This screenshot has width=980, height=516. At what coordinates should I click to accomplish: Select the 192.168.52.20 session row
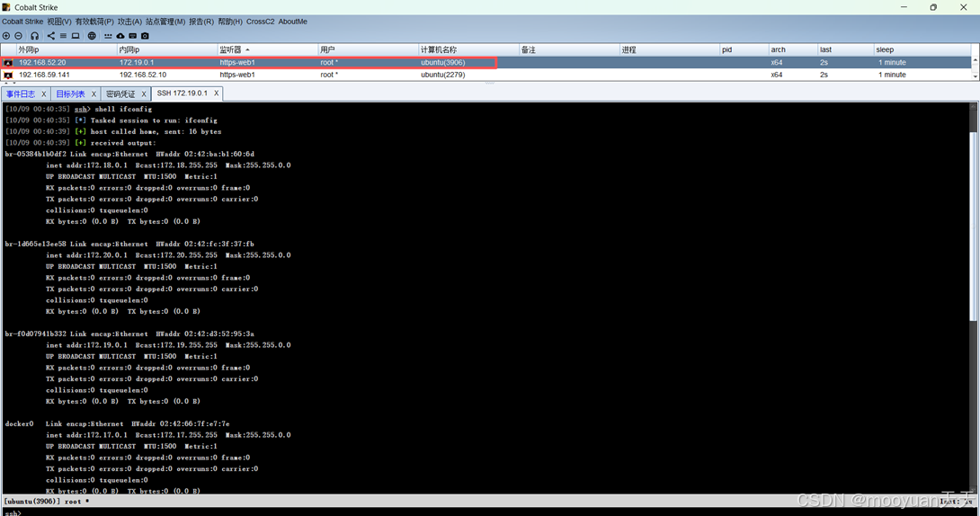point(486,62)
